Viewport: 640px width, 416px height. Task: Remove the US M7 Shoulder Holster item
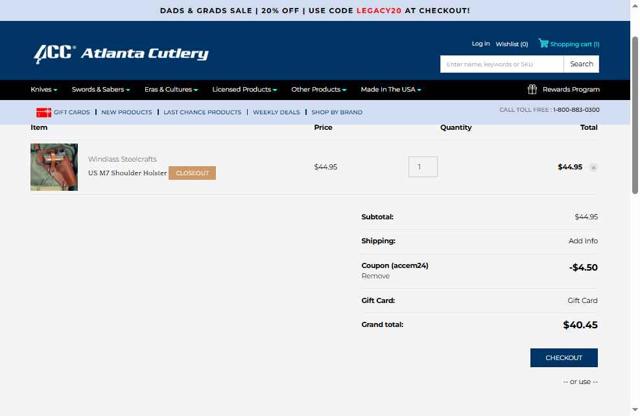593,167
